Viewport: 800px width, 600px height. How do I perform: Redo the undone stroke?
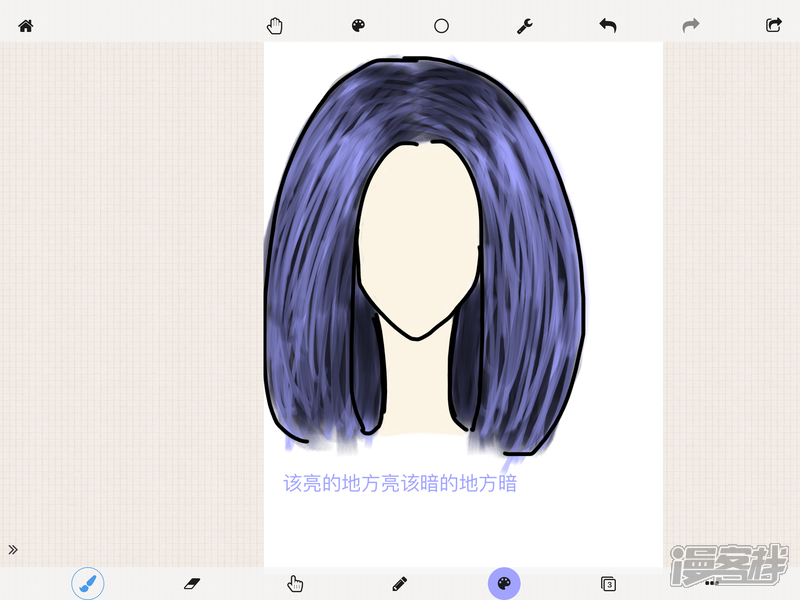click(x=691, y=26)
